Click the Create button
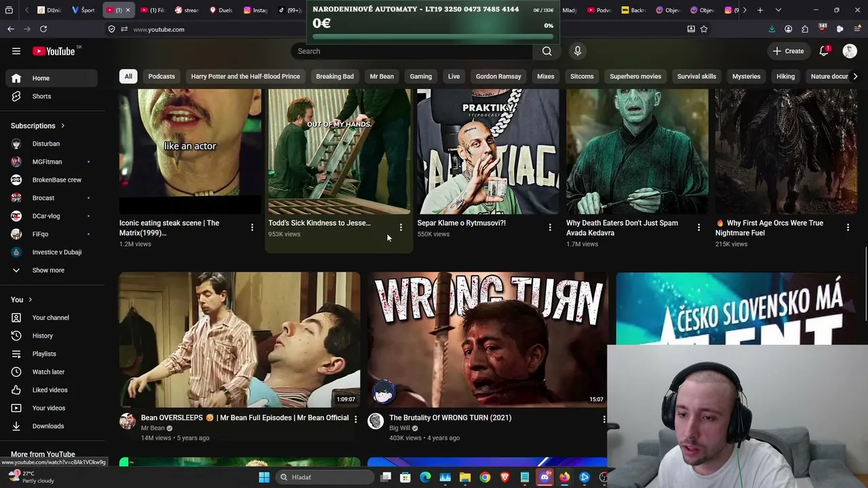This screenshot has height=488, width=868. [x=789, y=51]
